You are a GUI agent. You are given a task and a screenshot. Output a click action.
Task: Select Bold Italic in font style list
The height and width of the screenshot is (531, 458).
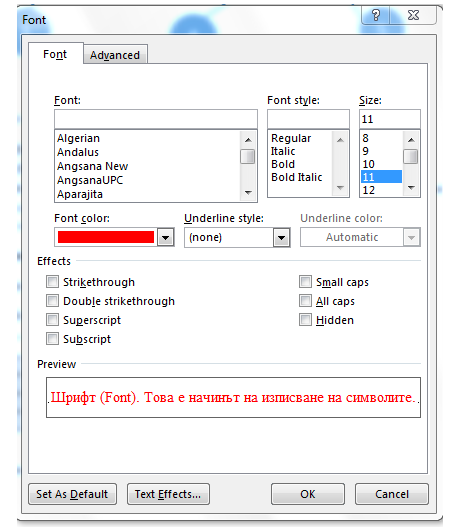[x=296, y=177]
